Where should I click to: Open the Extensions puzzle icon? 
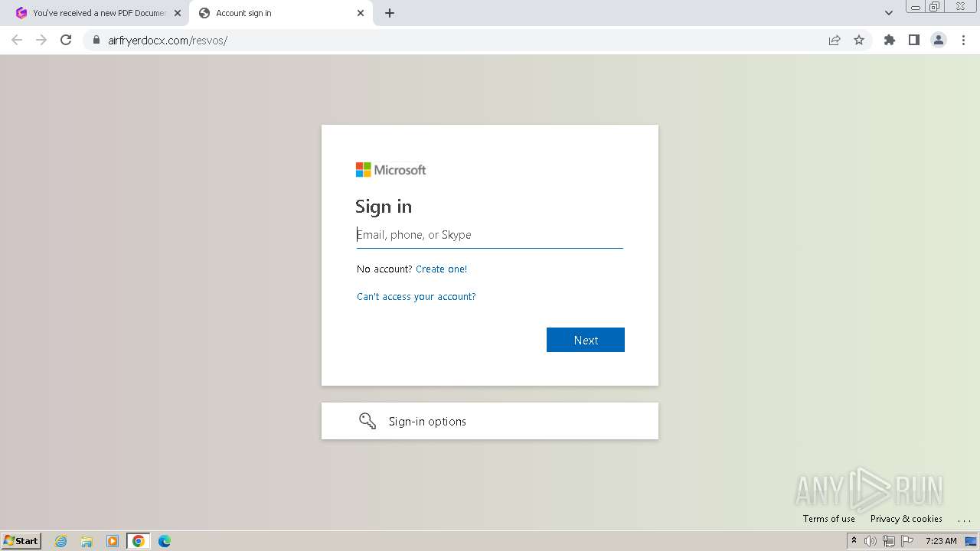tap(890, 40)
